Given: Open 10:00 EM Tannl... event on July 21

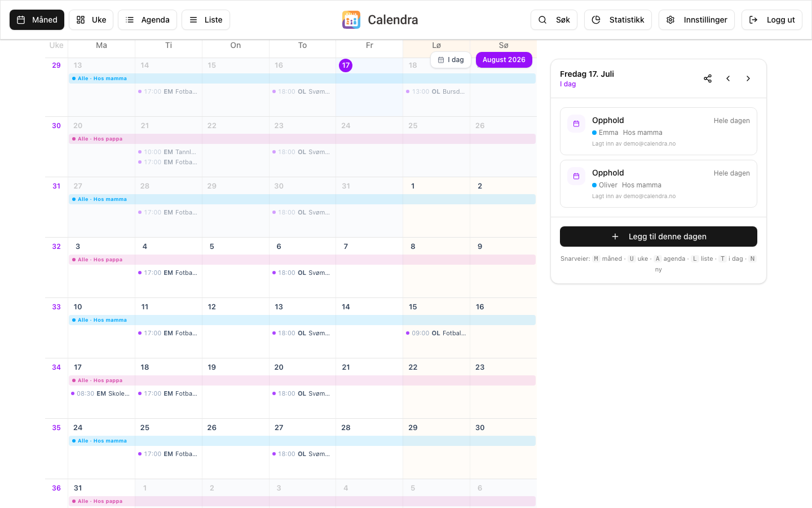Looking at the screenshot, I should [x=168, y=152].
